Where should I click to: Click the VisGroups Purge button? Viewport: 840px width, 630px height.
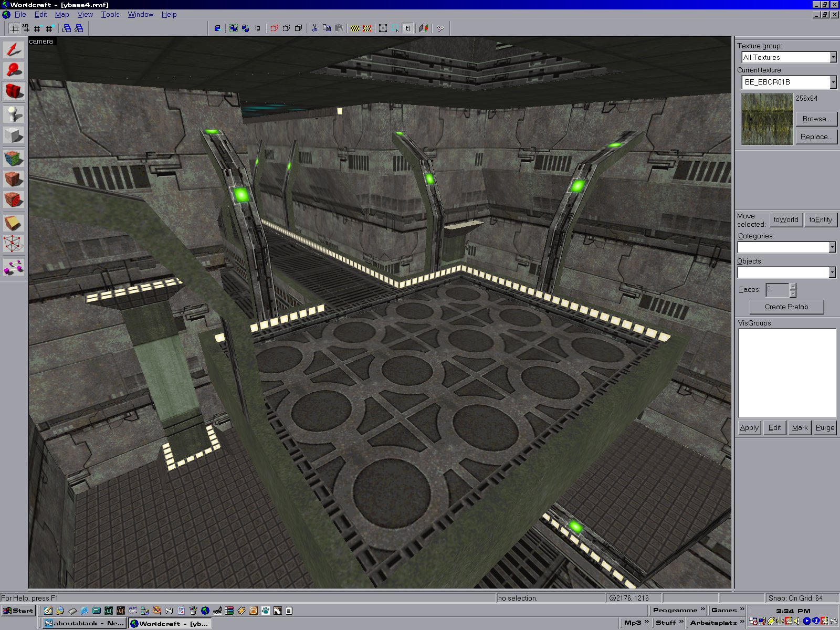tap(825, 427)
